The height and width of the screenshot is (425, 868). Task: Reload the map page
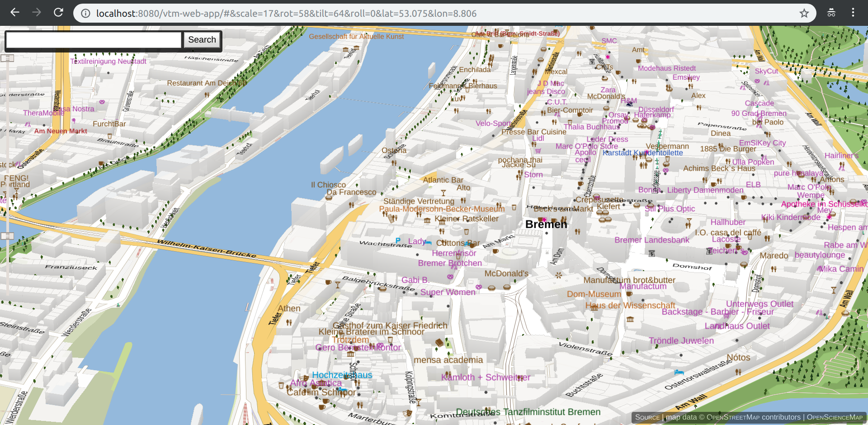click(x=58, y=13)
